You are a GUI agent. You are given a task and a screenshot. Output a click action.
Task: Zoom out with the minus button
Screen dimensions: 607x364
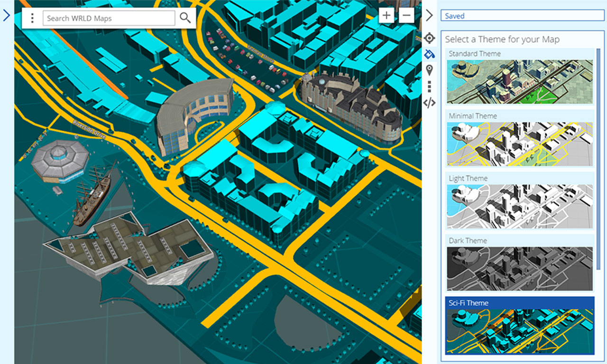coord(406,15)
